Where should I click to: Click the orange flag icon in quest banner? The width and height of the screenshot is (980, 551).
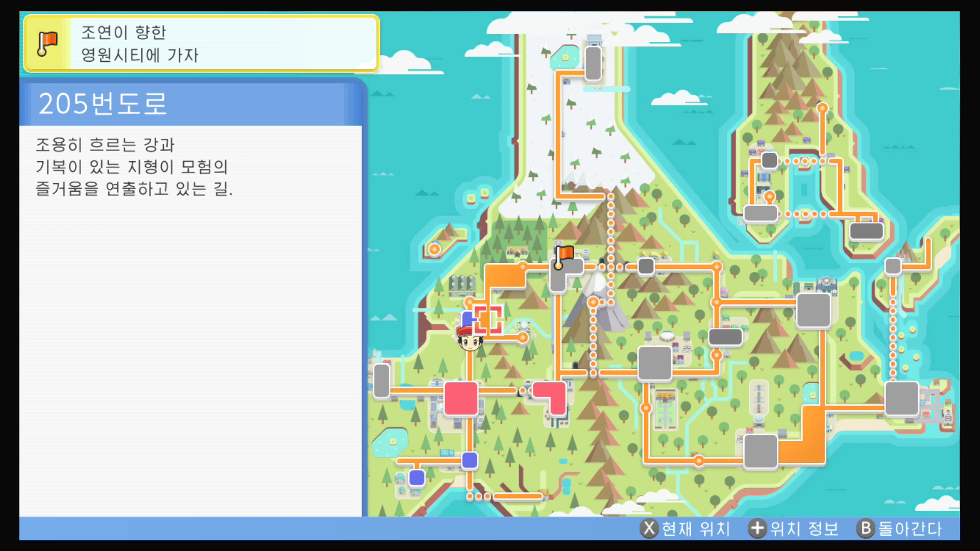47,43
